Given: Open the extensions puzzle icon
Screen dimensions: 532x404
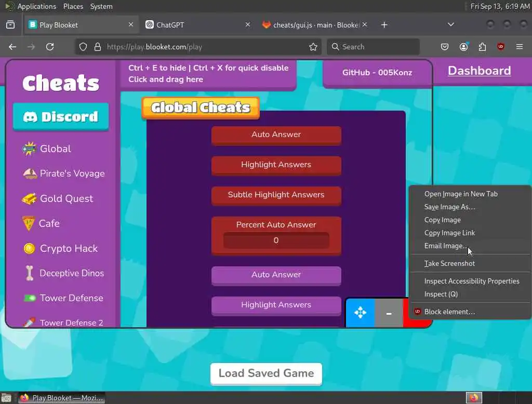Looking at the screenshot, I should [482, 47].
